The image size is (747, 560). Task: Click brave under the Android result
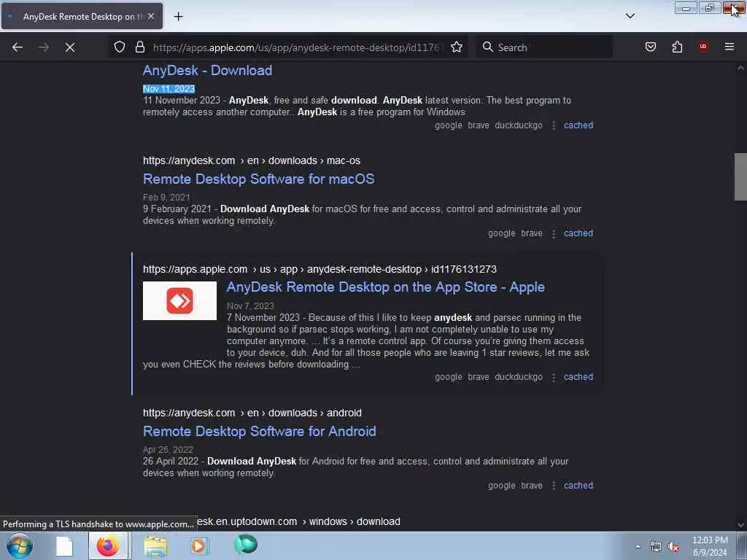[532, 485]
